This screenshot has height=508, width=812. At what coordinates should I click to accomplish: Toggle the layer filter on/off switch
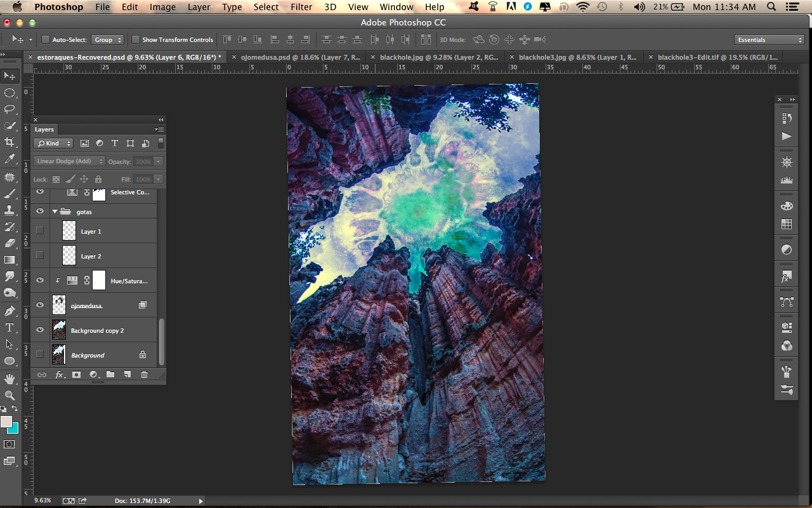coord(160,144)
